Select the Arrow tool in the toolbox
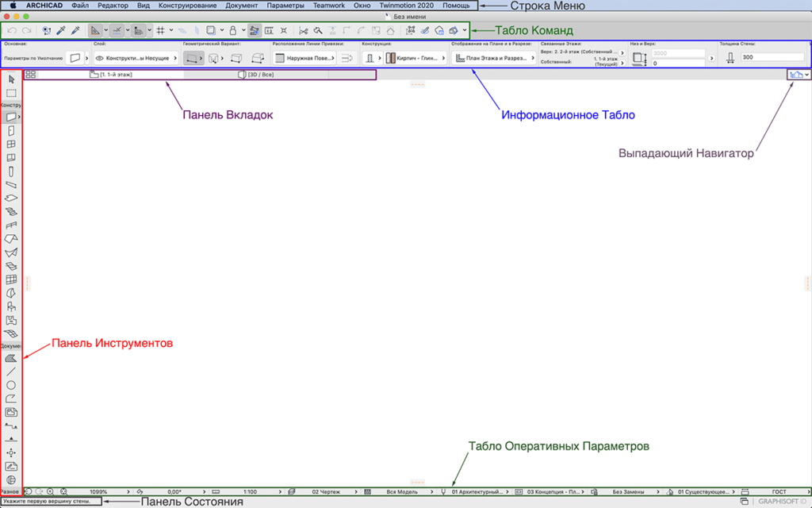The width and height of the screenshot is (812, 508). pyautogui.click(x=11, y=79)
